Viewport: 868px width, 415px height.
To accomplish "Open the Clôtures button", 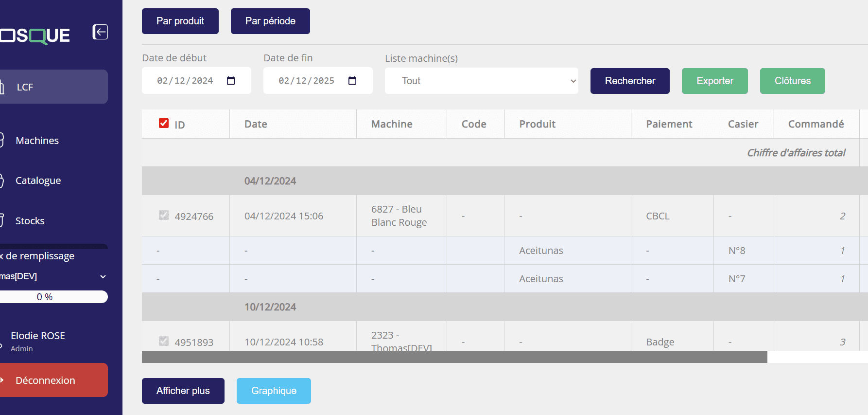I will (793, 81).
